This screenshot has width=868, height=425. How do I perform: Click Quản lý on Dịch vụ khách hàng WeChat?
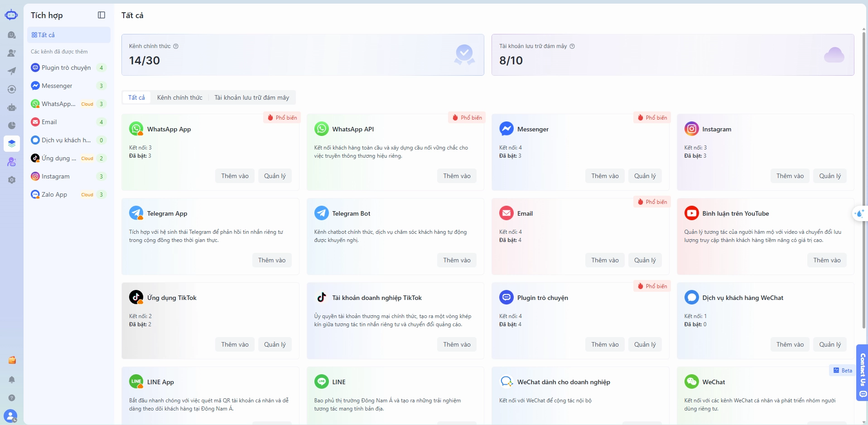pyautogui.click(x=830, y=344)
